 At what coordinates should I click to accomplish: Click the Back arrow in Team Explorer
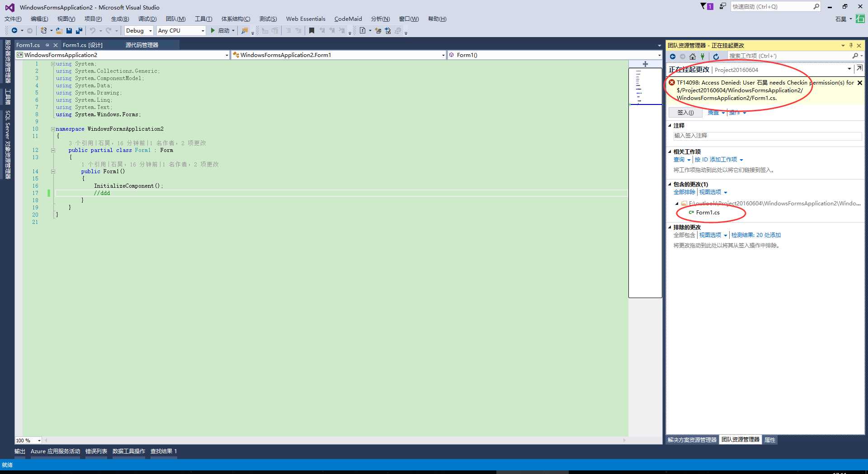click(673, 56)
